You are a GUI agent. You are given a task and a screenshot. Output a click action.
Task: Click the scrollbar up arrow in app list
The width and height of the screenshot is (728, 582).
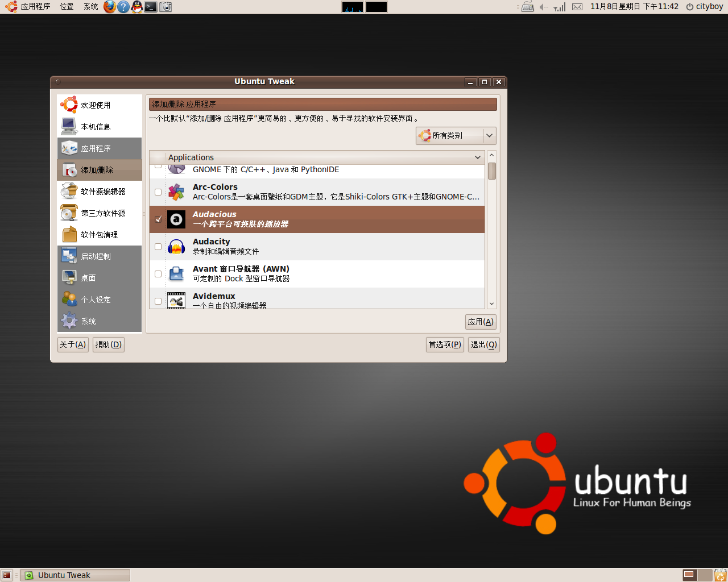coord(492,155)
